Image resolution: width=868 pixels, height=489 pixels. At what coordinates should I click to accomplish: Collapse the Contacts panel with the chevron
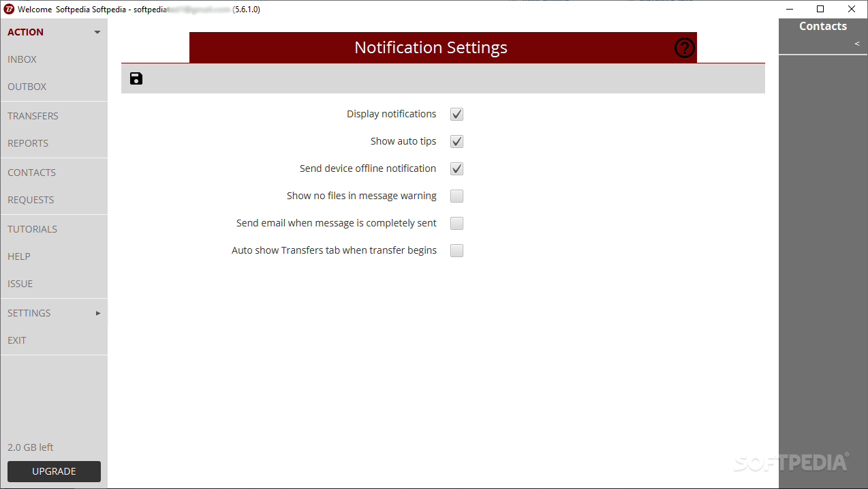tap(857, 44)
